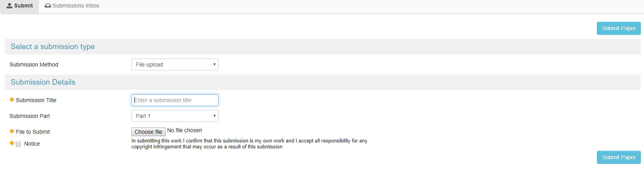Tick the Notice confirmation checkbox
This screenshot has width=644, height=169.
(x=18, y=144)
